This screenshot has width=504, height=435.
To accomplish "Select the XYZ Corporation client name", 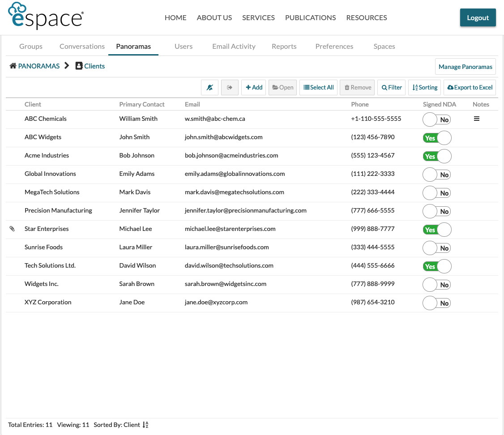I will coord(48,302).
